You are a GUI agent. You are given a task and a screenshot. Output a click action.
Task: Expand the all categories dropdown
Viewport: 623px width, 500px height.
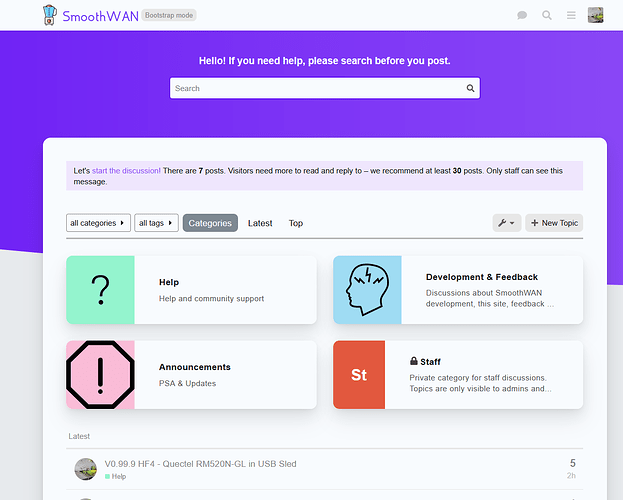click(x=98, y=223)
